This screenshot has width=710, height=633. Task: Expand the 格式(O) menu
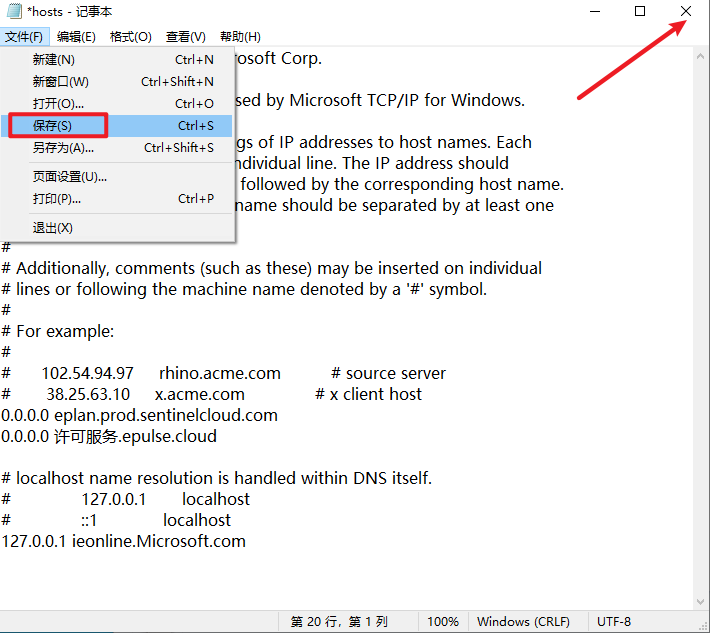(130, 37)
